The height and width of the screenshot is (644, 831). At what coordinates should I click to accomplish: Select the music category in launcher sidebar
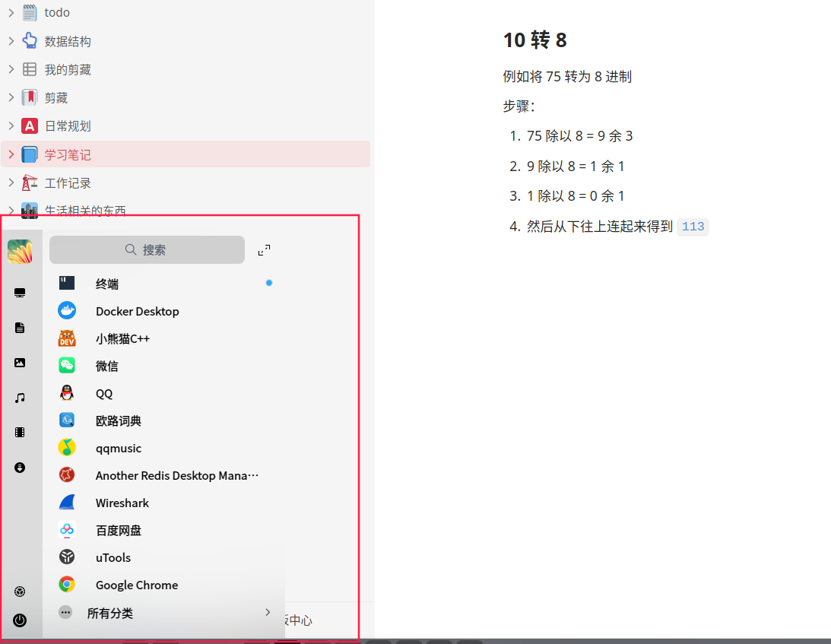click(x=20, y=397)
